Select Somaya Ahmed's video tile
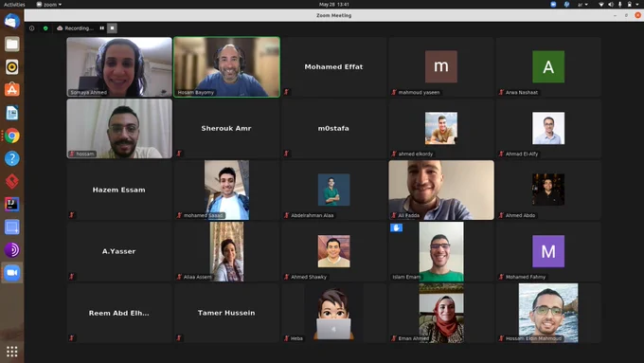Image resolution: width=644 pixels, height=363 pixels. 119,67
